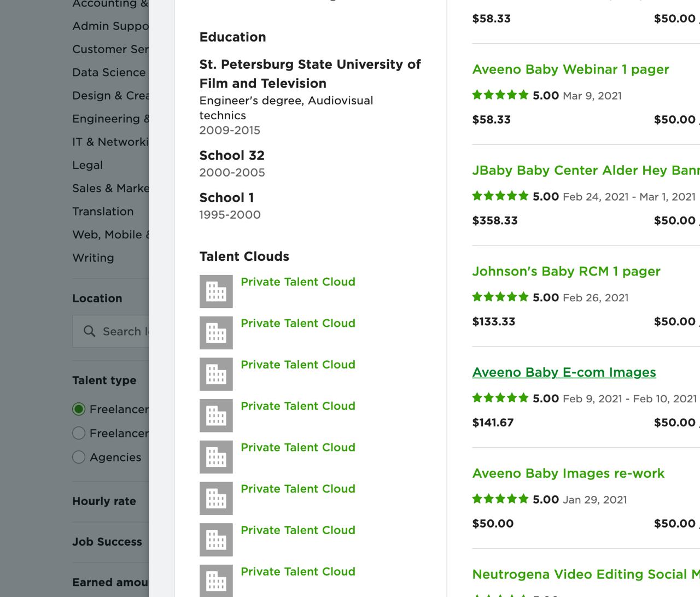
Task: Click star rating under Aveeno Baby Webinar 1 pager
Action: coord(500,95)
